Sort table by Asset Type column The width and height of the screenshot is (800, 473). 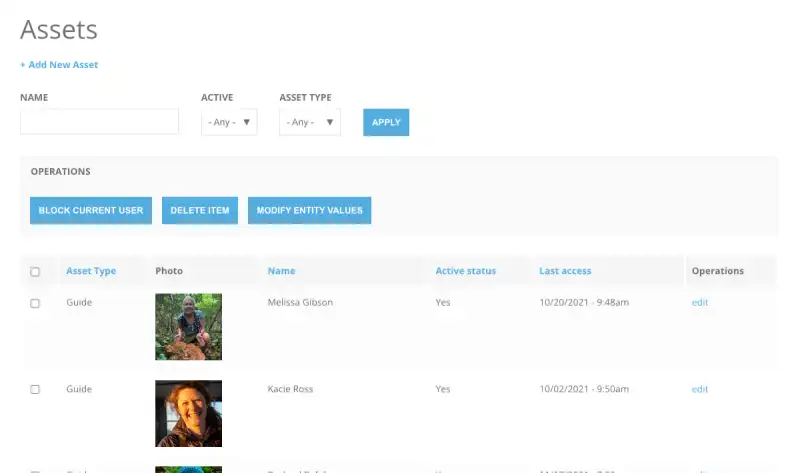[91, 271]
